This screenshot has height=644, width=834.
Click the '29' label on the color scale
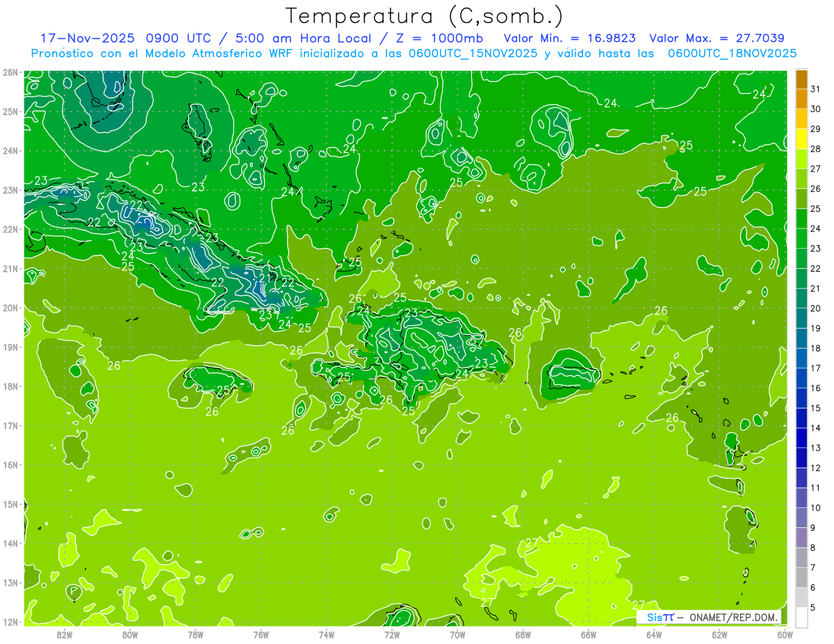click(815, 129)
